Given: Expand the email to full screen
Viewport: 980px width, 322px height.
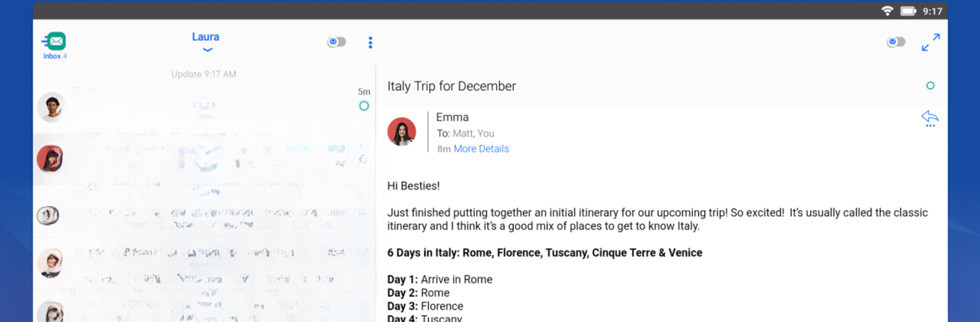Looking at the screenshot, I should click(930, 42).
